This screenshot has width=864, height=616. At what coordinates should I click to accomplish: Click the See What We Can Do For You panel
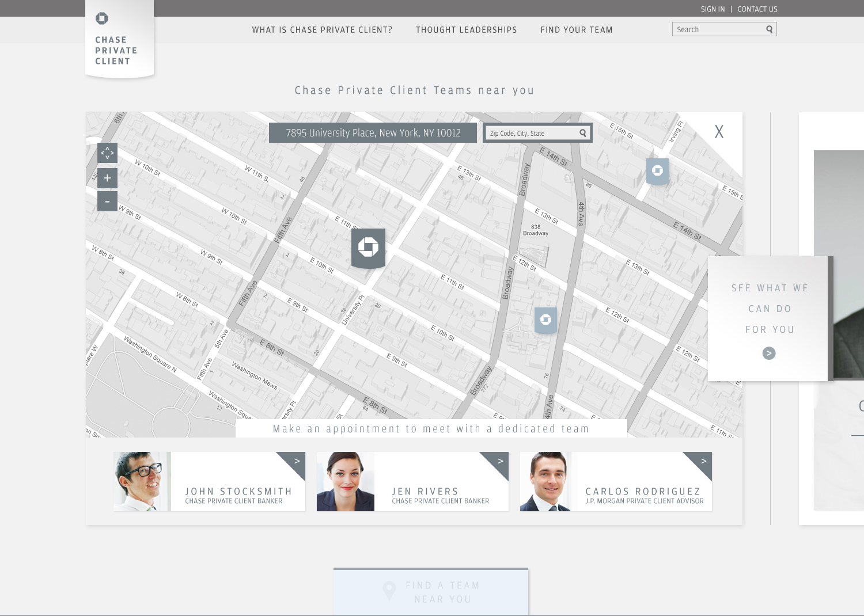pyautogui.click(x=770, y=318)
